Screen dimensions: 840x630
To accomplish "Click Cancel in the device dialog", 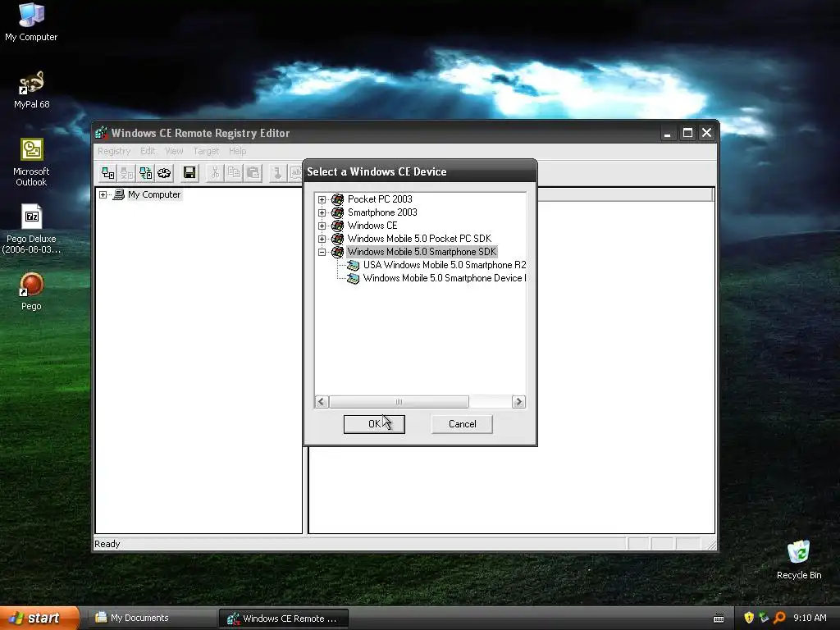I will (x=462, y=424).
